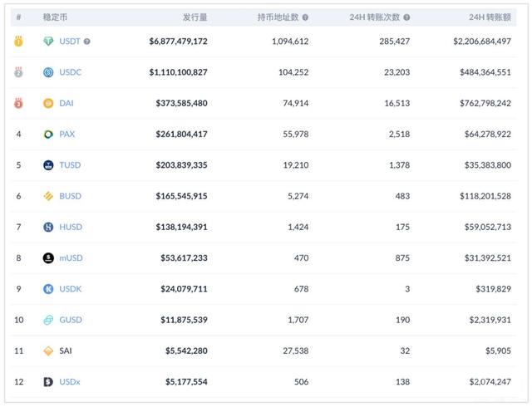The width and height of the screenshot is (532, 407).
Task: Click the help icon beside 持币地址数 header
Action: pos(305,17)
